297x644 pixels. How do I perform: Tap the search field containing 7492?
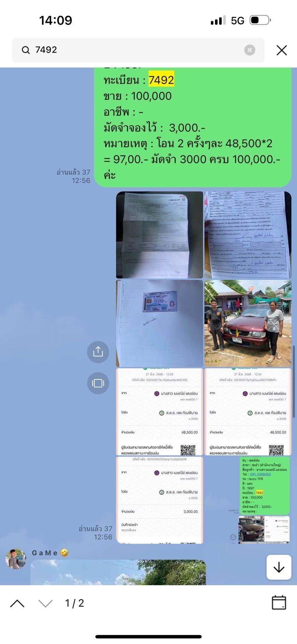click(137, 50)
